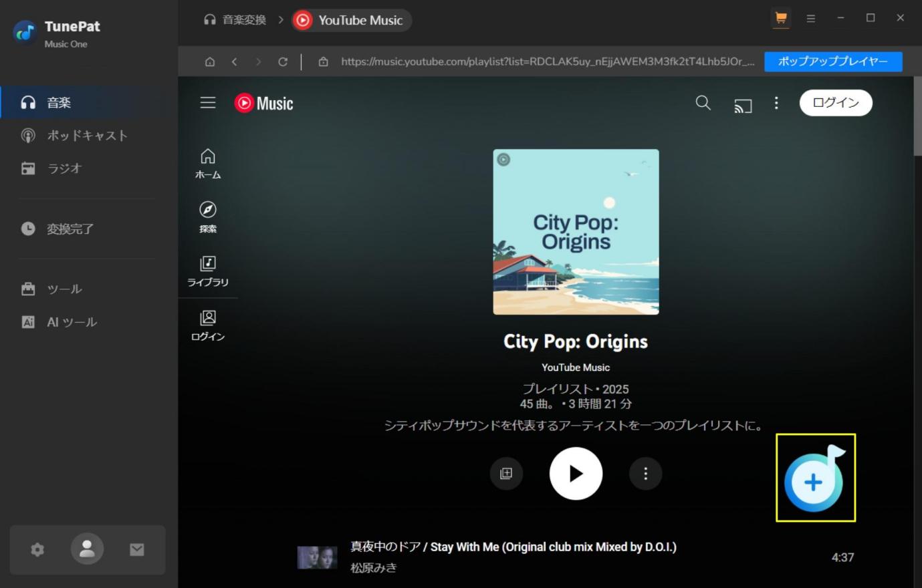
Task: Click the music.youtube.com URL address field
Action: [548, 61]
